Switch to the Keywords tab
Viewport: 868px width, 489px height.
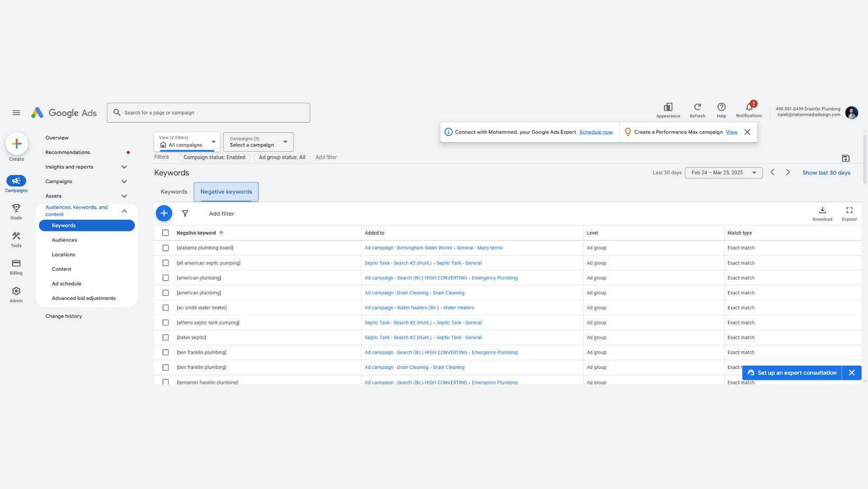[174, 192]
